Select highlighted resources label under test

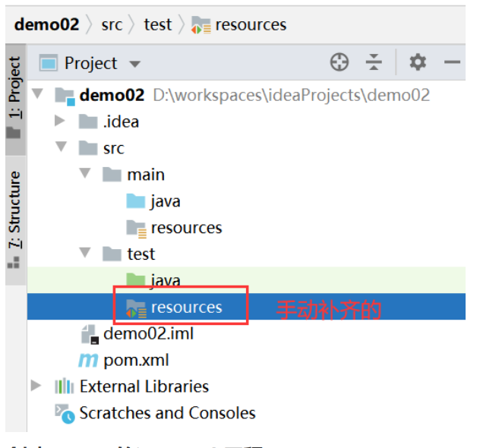click(x=187, y=308)
